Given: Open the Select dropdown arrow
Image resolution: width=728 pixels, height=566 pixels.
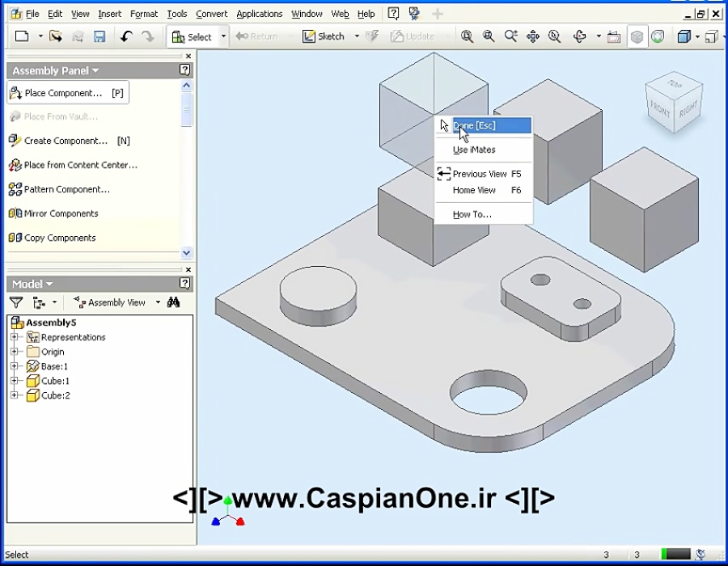Looking at the screenshot, I should pyautogui.click(x=223, y=36).
